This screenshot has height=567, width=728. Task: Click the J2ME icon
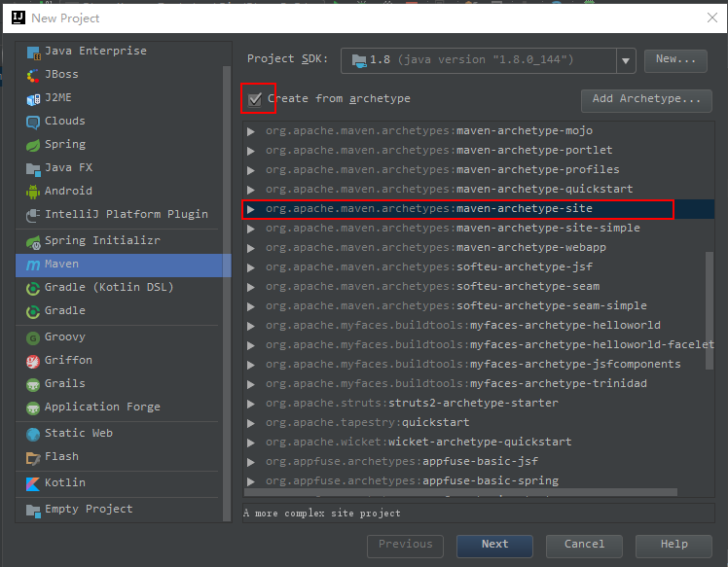[x=33, y=99]
